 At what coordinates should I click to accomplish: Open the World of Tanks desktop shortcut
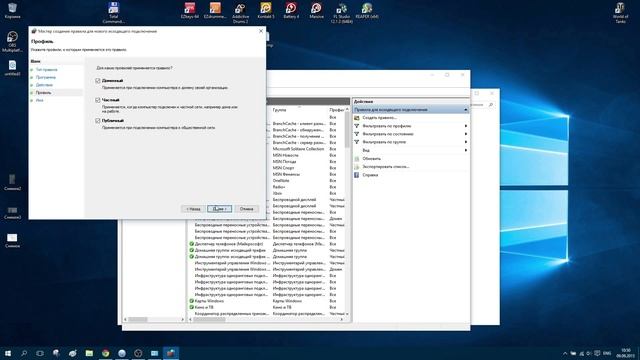point(620,12)
